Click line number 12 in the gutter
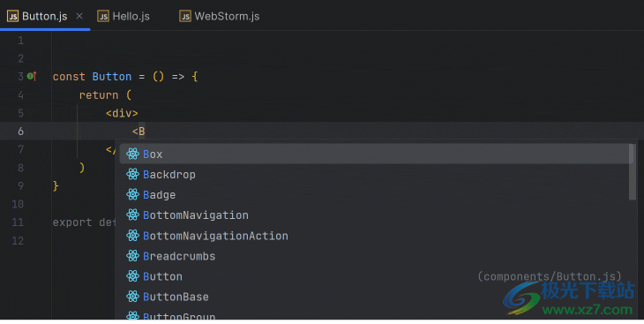The image size is (644, 324). click(18, 240)
